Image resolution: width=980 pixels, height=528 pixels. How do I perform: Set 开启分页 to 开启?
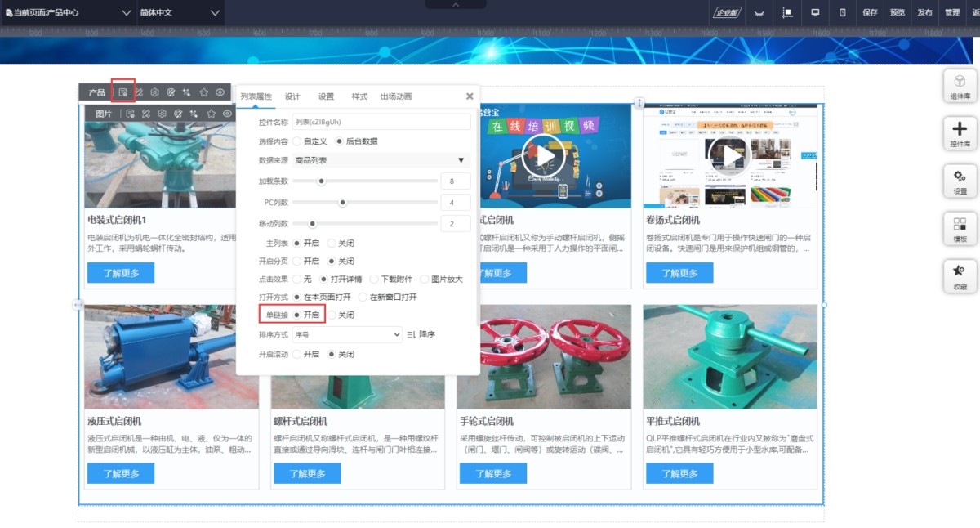tap(297, 262)
